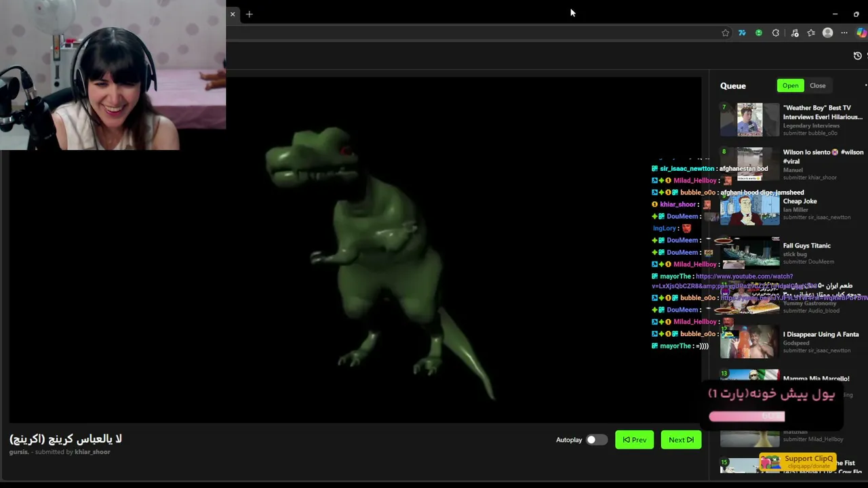Click the "Cheap Joke" clip title

point(800,201)
